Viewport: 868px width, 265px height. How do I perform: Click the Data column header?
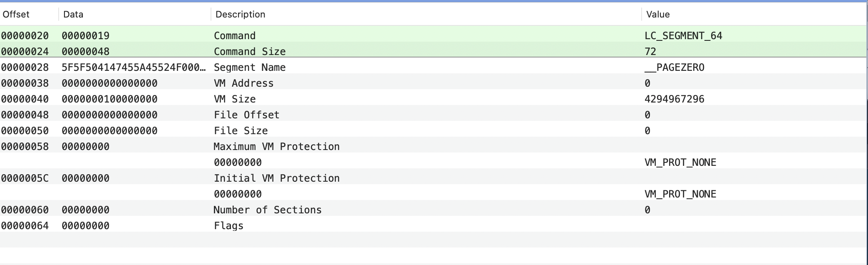click(x=135, y=14)
